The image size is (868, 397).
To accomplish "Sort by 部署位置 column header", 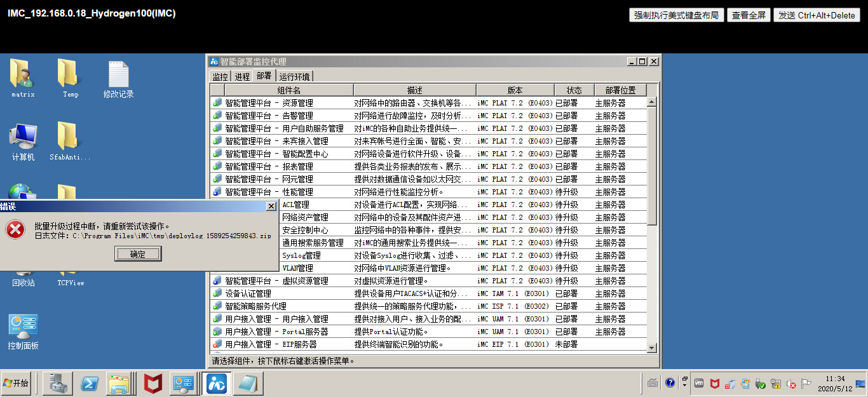I will [620, 90].
